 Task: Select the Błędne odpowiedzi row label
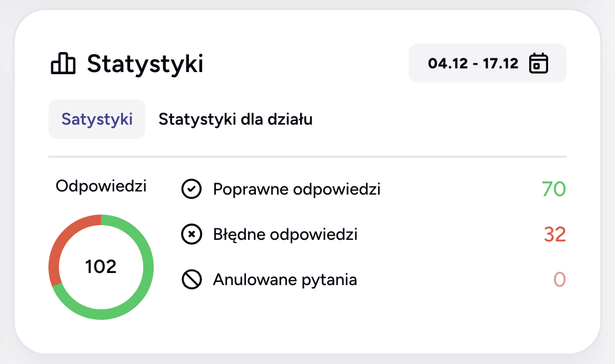click(x=285, y=234)
